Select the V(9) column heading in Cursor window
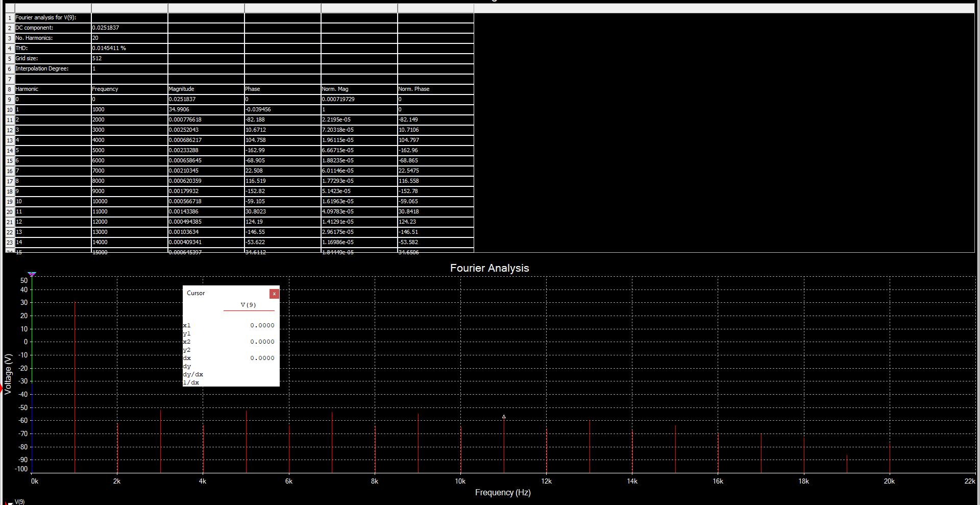Screen dimensions: 980x505 click(248, 305)
